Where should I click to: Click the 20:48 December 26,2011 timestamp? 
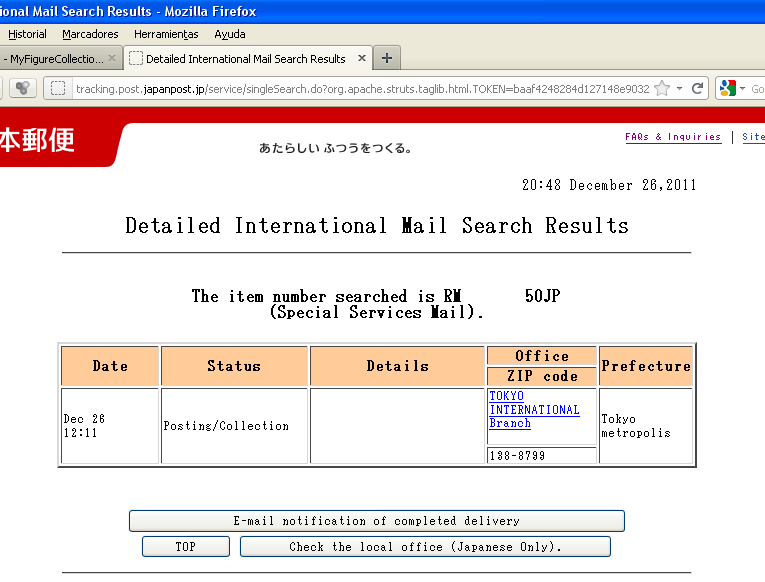[x=609, y=185]
